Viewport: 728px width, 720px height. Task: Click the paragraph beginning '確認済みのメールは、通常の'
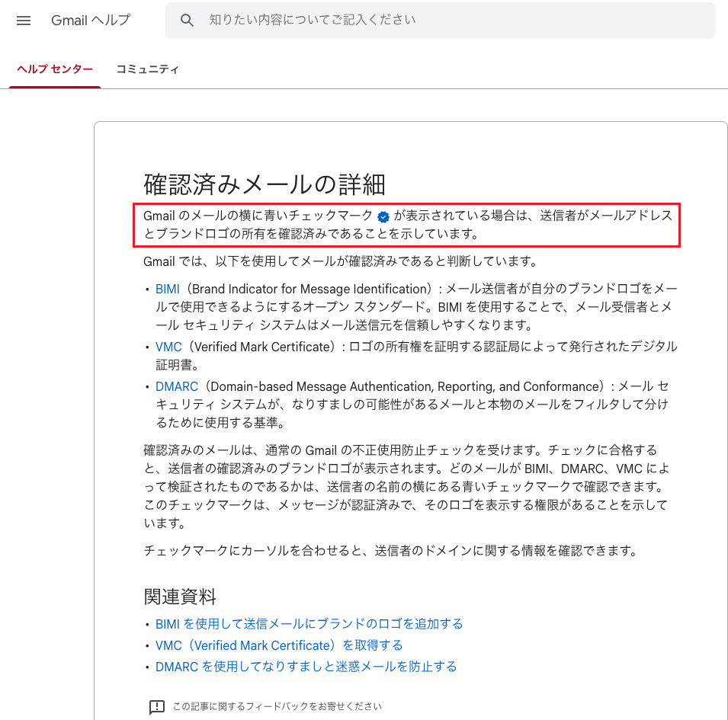[404, 486]
